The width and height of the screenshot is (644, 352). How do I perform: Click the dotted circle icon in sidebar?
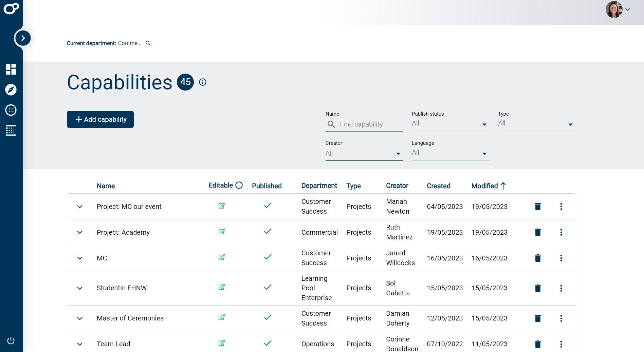11,110
